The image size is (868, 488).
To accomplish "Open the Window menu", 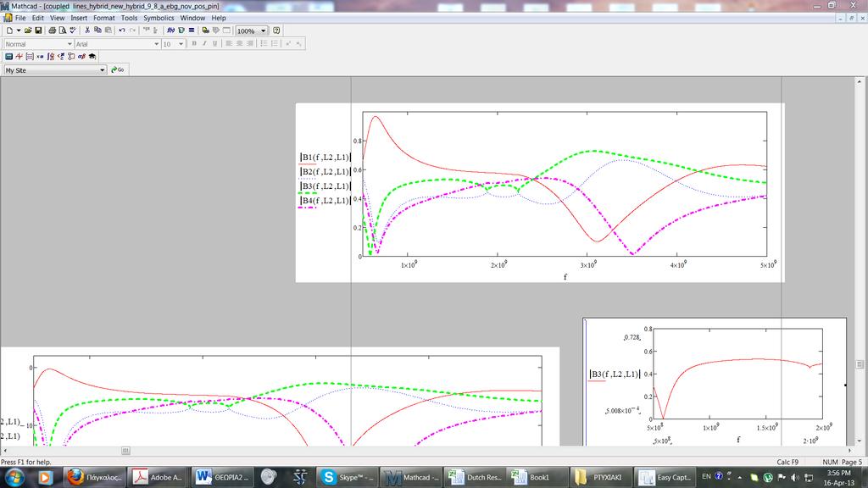I will (192, 18).
